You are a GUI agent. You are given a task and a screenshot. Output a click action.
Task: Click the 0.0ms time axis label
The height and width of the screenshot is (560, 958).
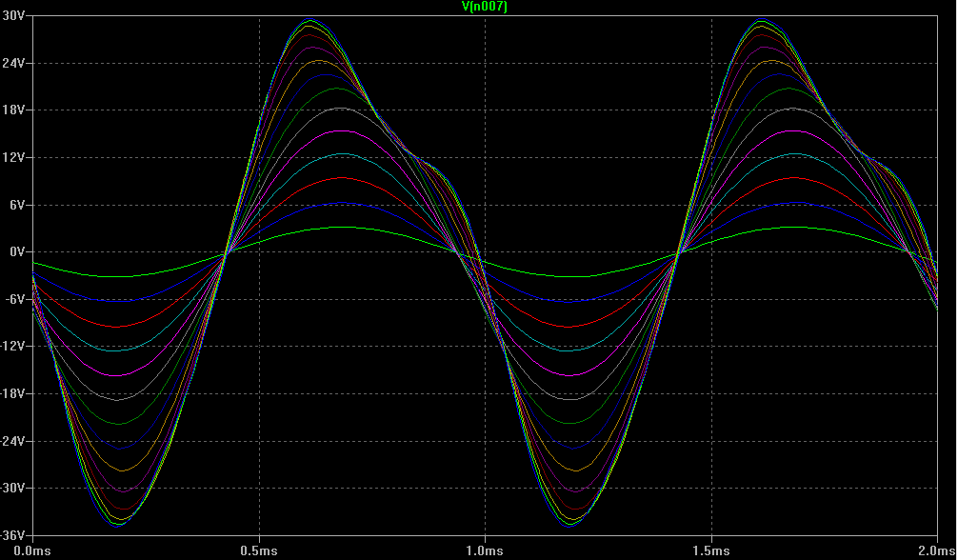click(x=33, y=550)
